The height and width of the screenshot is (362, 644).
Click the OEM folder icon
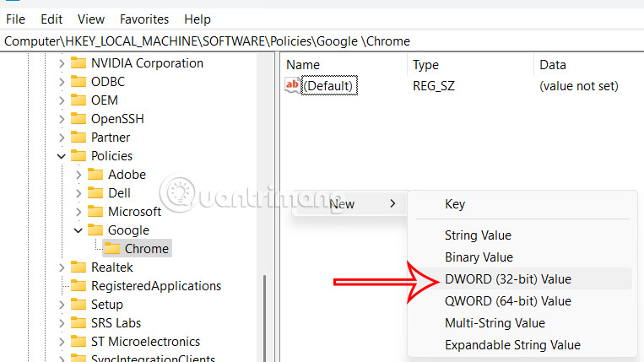point(78,100)
